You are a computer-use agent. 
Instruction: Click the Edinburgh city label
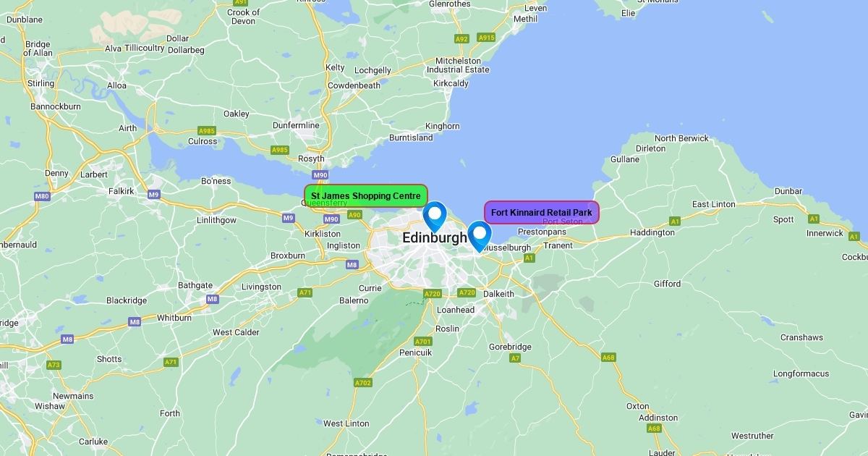click(435, 238)
